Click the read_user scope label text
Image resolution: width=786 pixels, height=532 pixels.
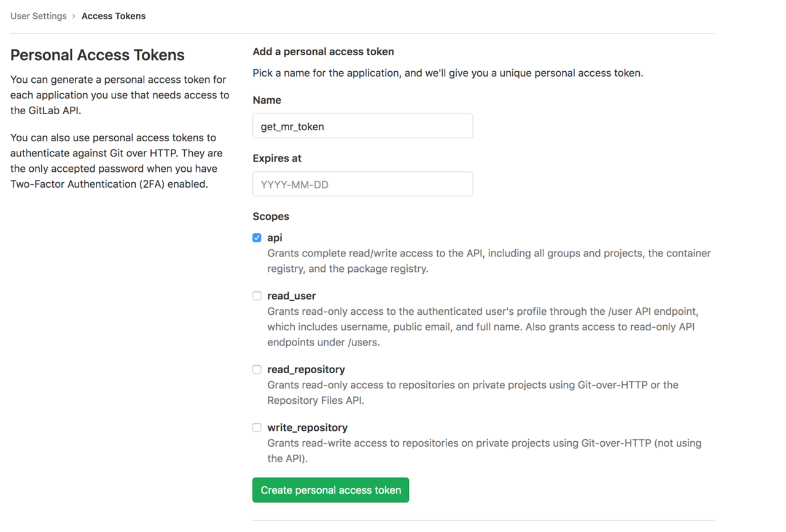291,296
